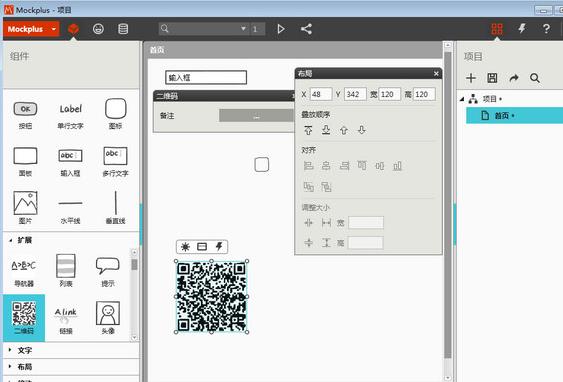Open the emoji icon library button
The image size is (563, 382).
[x=98, y=29]
